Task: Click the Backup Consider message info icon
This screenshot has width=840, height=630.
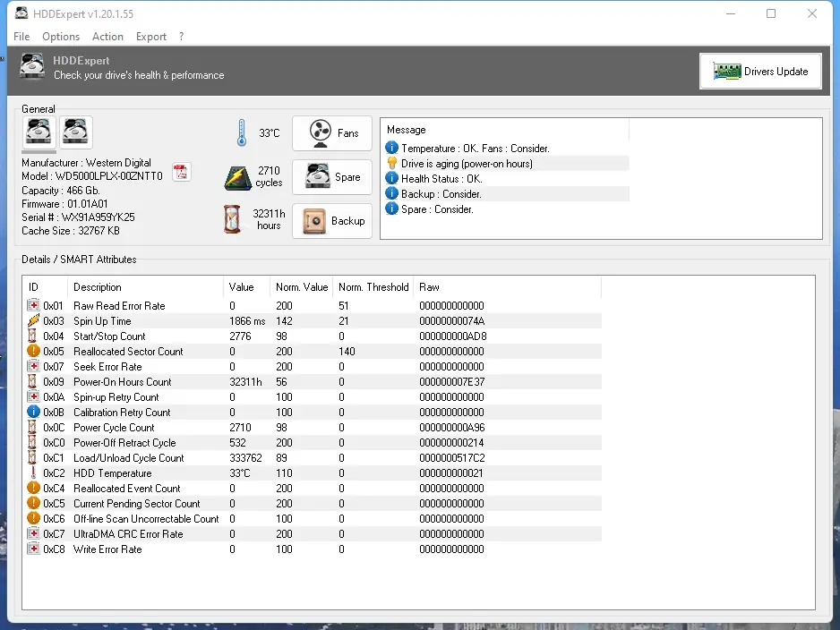Action: point(391,193)
